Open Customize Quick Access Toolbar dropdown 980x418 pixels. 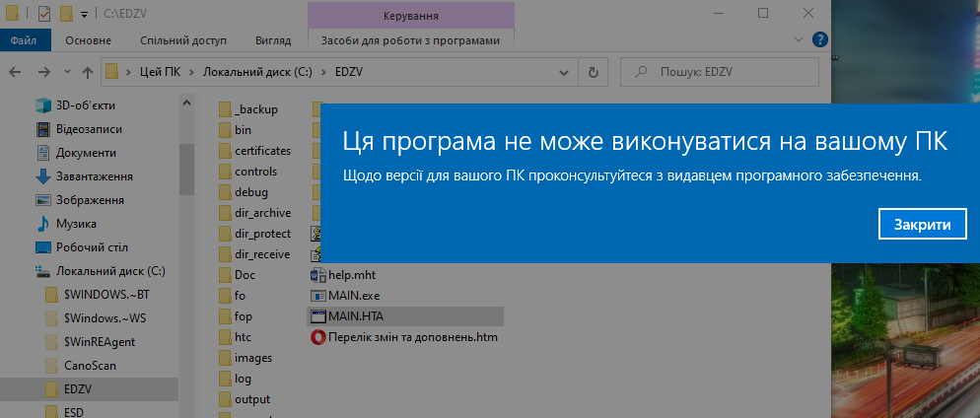(84, 14)
